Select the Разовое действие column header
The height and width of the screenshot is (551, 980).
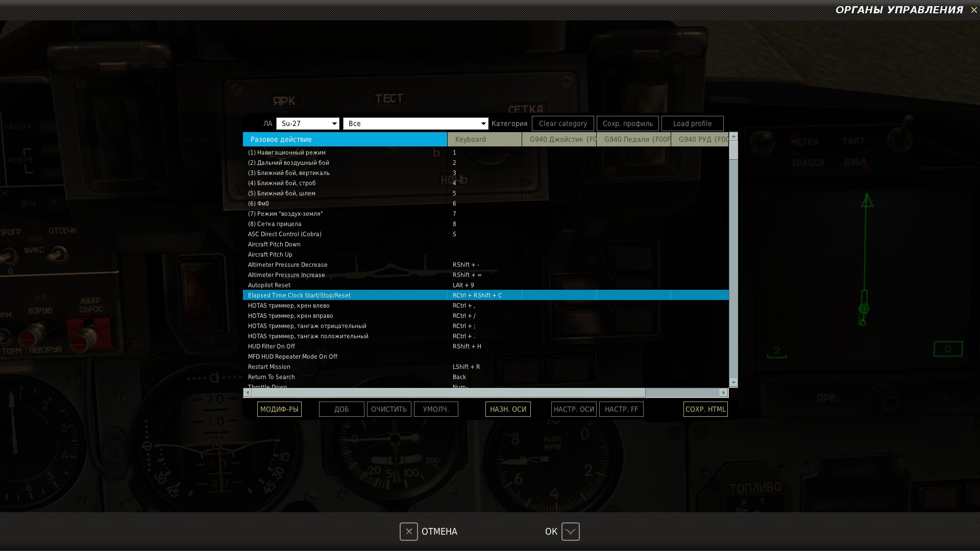(x=345, y=139)
